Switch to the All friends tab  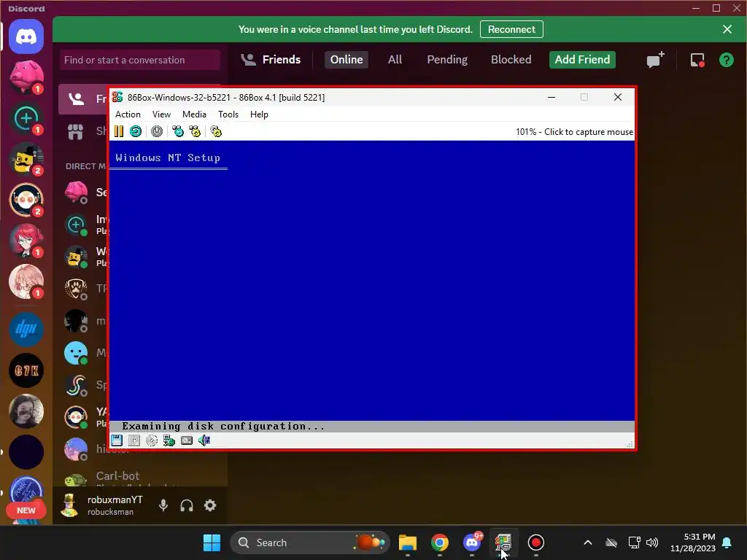[395, 60]
